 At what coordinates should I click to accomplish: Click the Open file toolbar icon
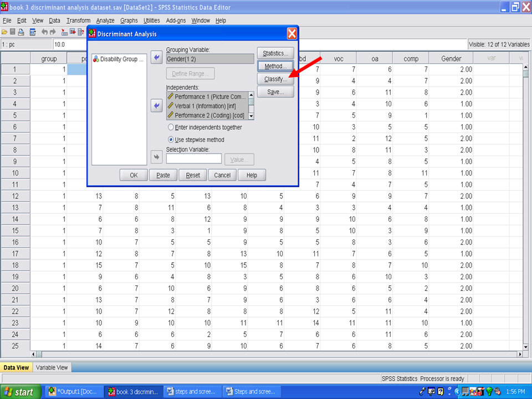pyautogui.click(x=4, y=32)
